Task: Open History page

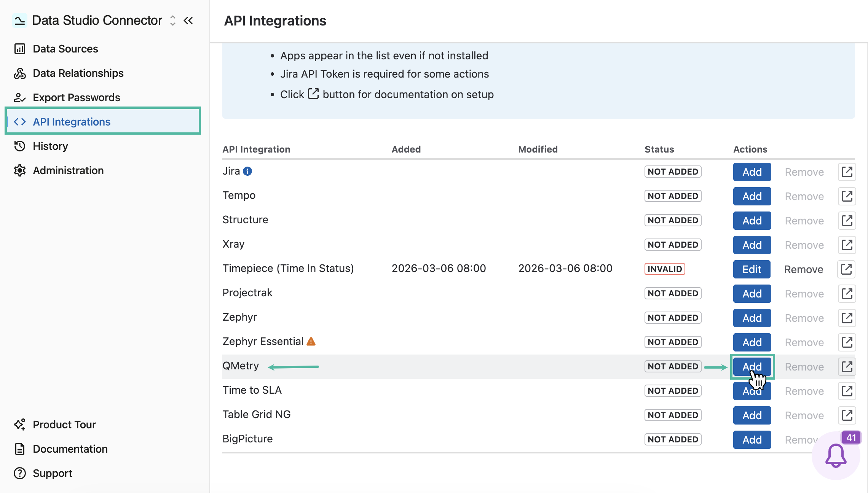Action: (50, 146)
